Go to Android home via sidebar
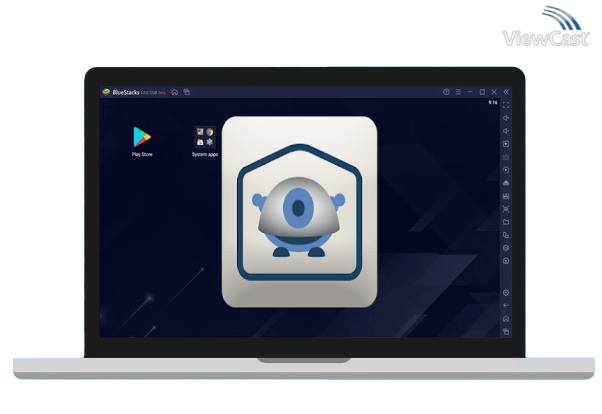The image size is (602, 414). 506,319
